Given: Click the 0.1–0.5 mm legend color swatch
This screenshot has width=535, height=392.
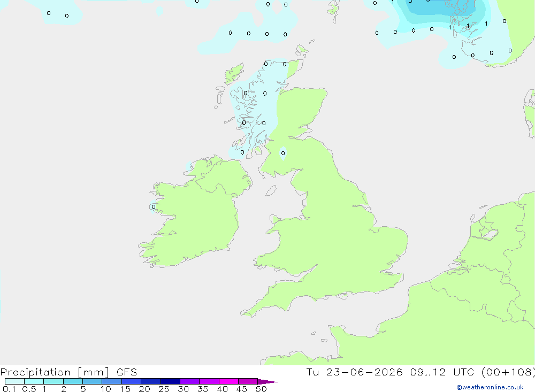Looking at the screenshot, I should pyautogui.click(x=14, y=381).
